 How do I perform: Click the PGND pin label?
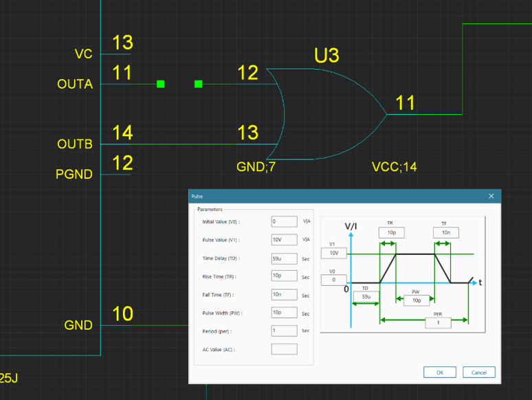point(74,175)
